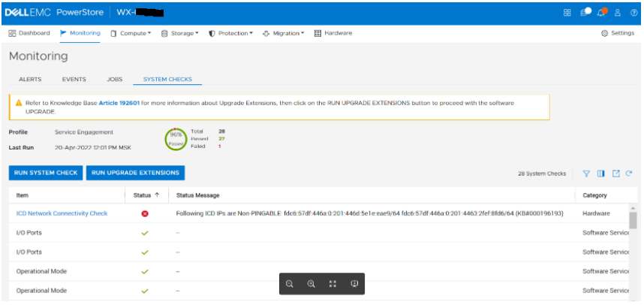Open the table filter funnel icon
This screenshot has height=305, width=644.
[586, 174]
